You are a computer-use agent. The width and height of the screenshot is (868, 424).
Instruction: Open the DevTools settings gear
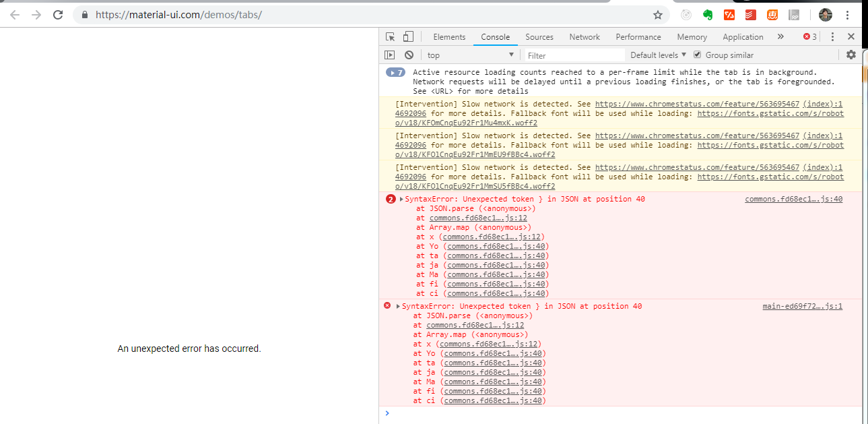[851, 55]
